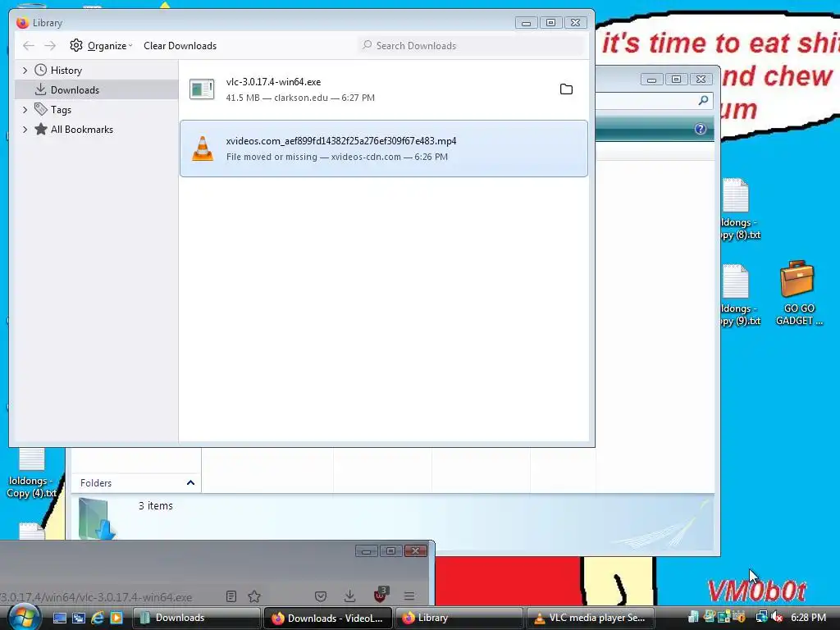
Task: Open the Firefox downloads arrow panel
Action: tap(349, 596)
